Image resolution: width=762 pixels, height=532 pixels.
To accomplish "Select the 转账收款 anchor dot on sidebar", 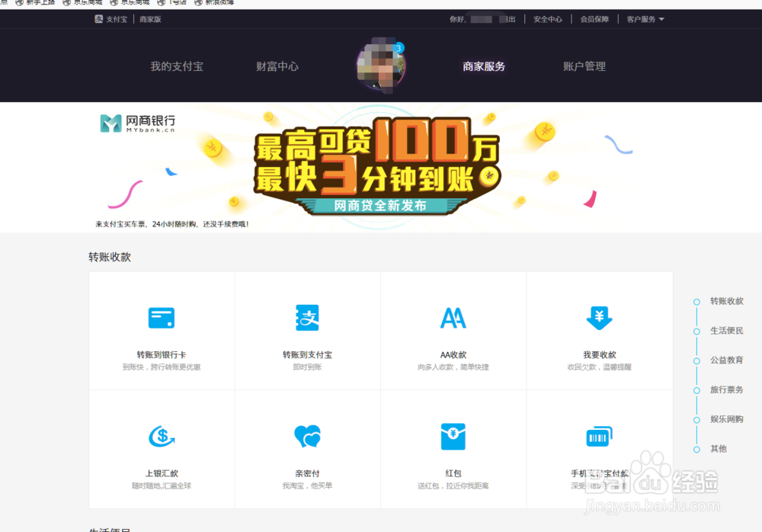I will click(696, 301).
